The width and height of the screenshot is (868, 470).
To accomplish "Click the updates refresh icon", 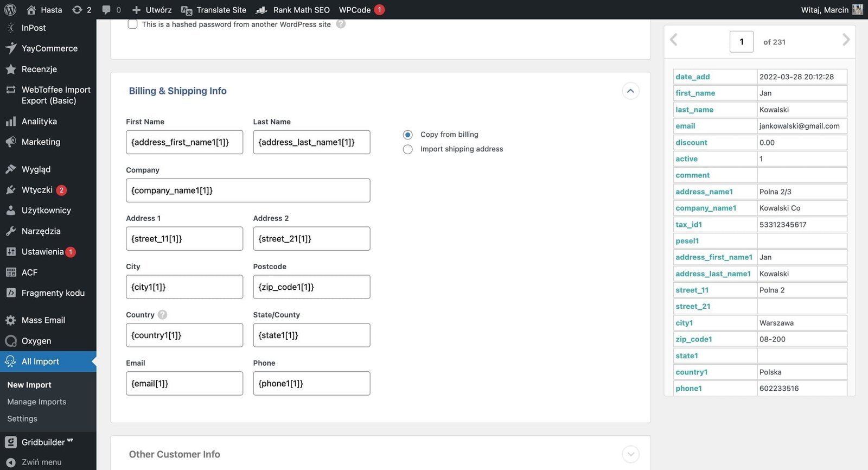I will [x=78, y=10].
